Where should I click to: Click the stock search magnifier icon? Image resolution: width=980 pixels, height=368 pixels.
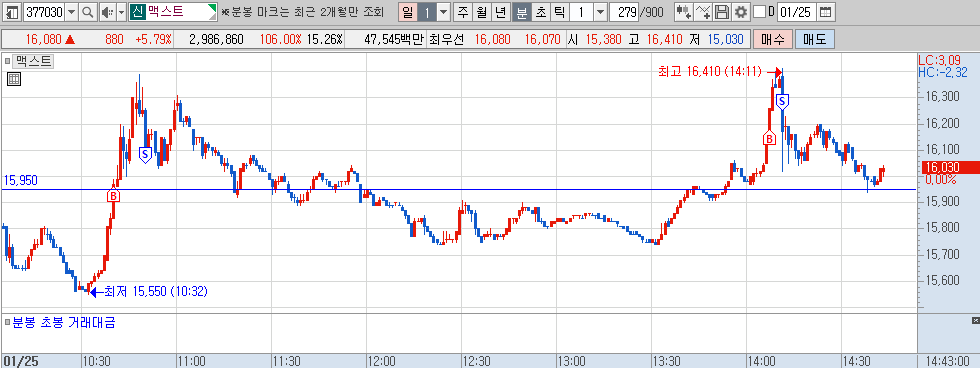88,11
